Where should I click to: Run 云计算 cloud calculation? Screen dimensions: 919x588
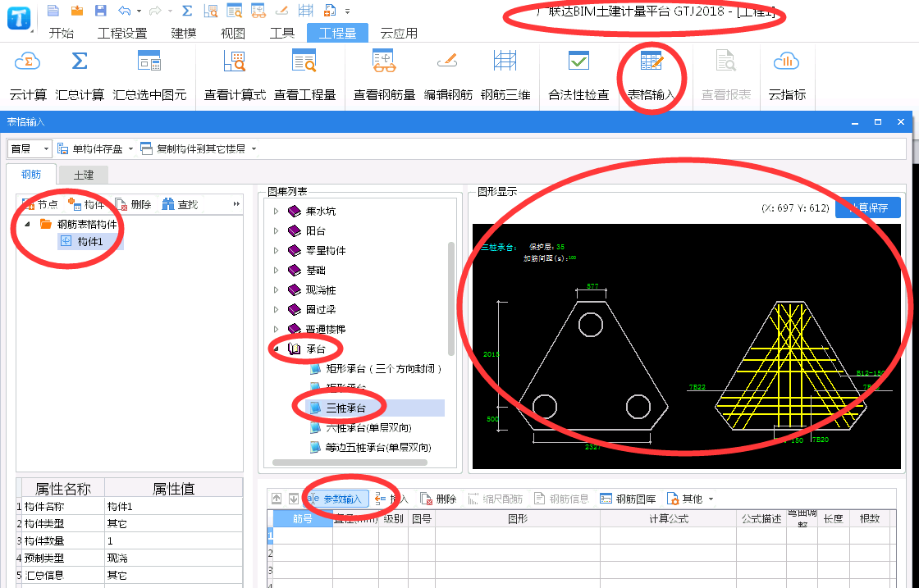(28, 77)
